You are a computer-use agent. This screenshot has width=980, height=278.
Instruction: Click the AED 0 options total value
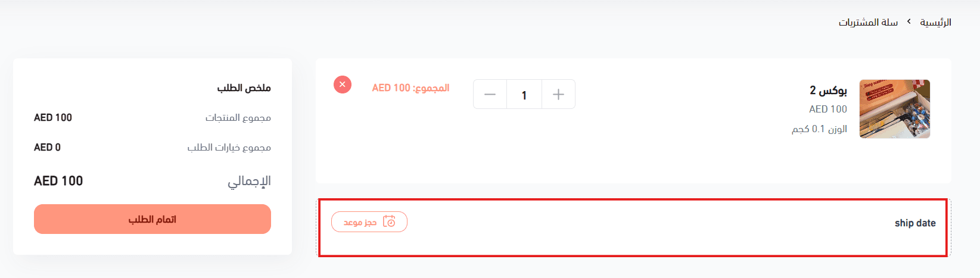pyautogui.click(x=47, y=148)
